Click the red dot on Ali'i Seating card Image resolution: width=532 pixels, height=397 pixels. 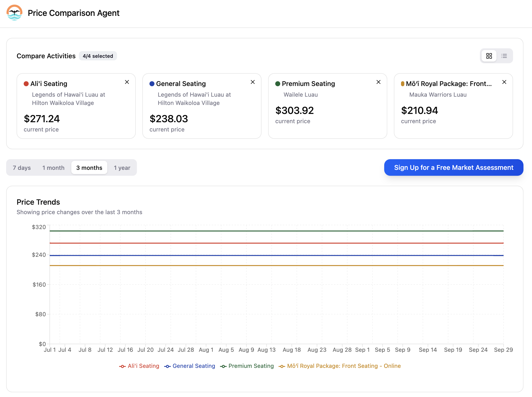26,84
